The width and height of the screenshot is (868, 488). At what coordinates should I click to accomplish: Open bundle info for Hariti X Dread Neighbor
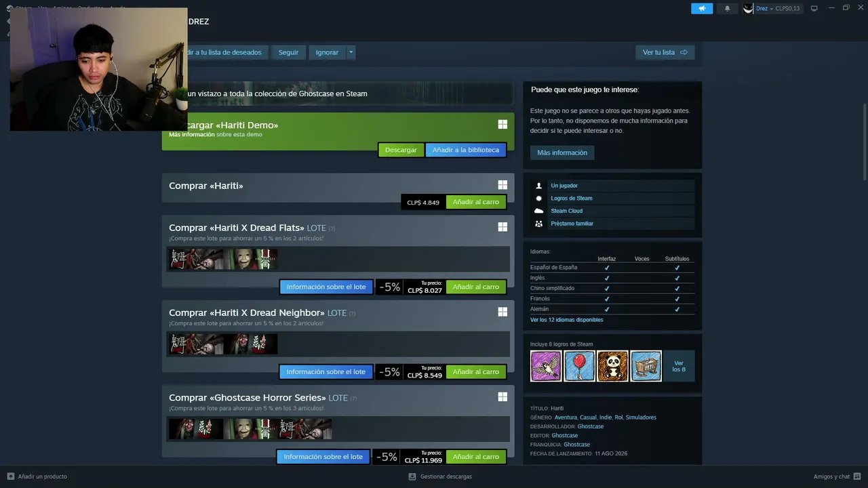pos(325,371)
